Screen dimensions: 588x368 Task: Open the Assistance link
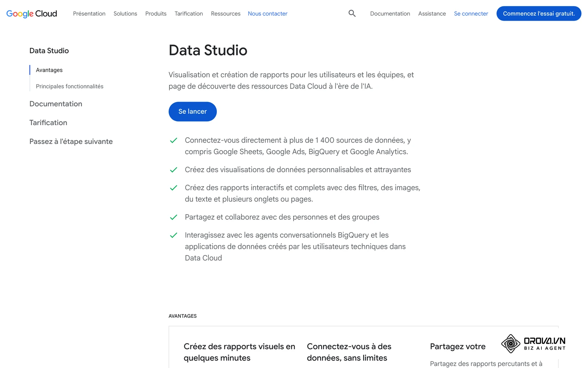432,14
